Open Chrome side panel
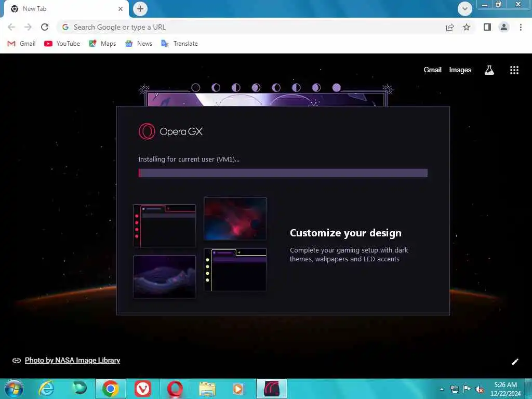Image resolution: width=532 pixels, height=399 pixels. click(x=487, y=27)
